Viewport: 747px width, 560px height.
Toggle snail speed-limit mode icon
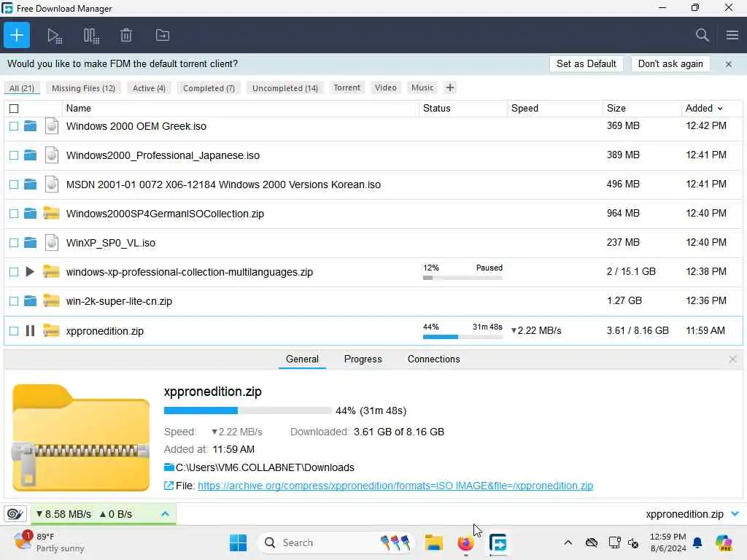(15, 514)
